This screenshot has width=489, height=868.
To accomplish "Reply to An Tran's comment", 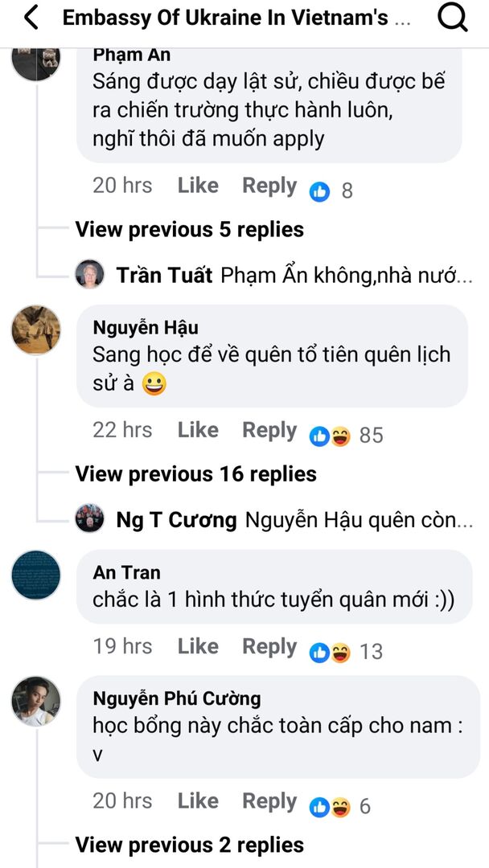I will click(269, 646).
